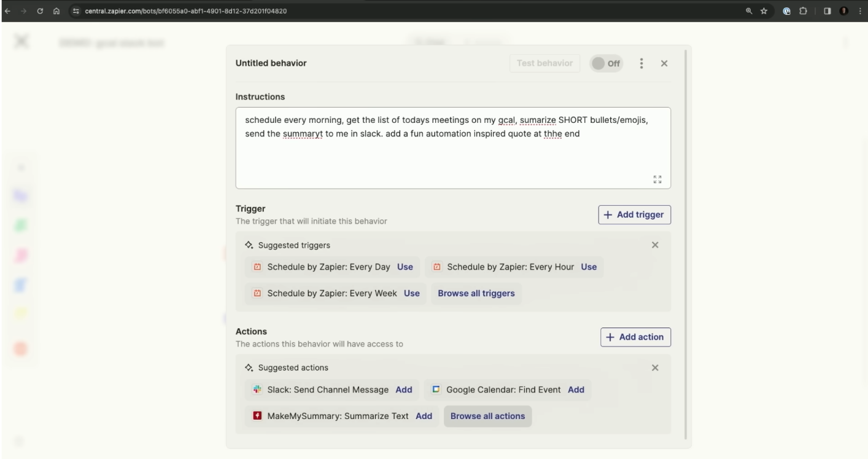Image resolution: width=868 pixels, height=459 pixels.
Task: Click the word 'gcal' in instructions
Action: [x=506, y=120]
